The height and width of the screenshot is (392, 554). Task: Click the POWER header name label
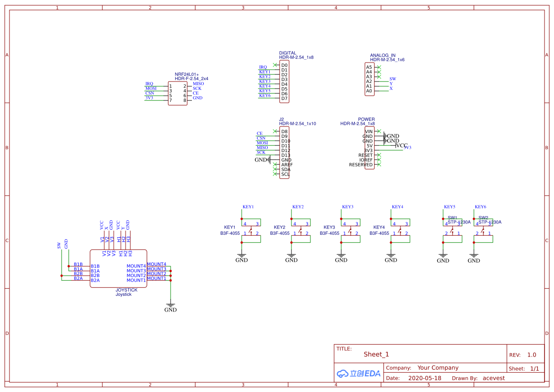(366, 119)
